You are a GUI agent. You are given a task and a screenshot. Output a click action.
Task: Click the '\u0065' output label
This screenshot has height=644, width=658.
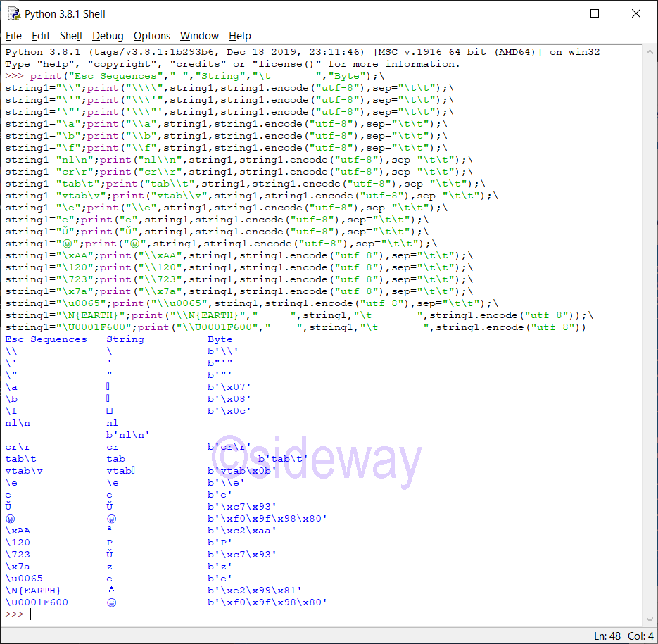tap(24, 579)
